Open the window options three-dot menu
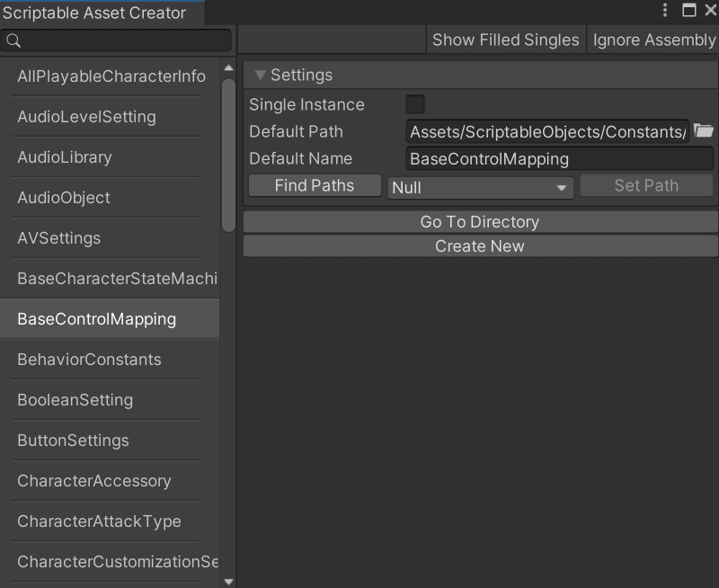719x588 pixels. 664,10
